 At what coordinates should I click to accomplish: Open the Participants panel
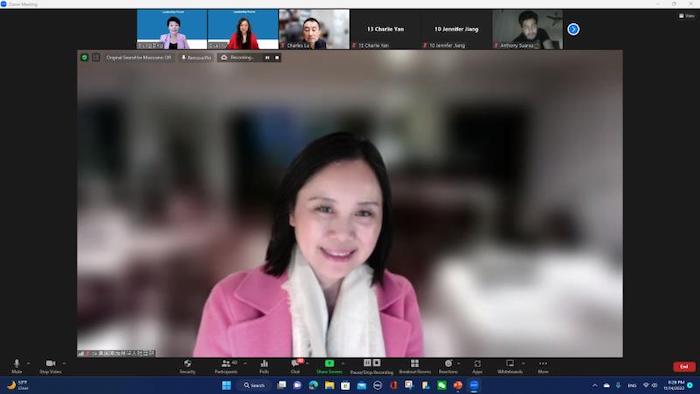tap(226, 366)
